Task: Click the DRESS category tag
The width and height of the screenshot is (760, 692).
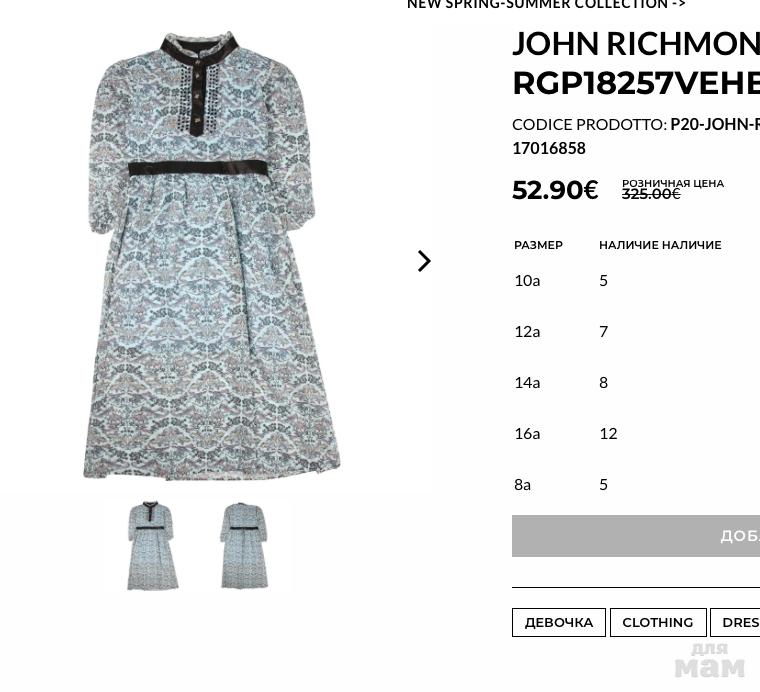Action: click(x=735, y=622)
